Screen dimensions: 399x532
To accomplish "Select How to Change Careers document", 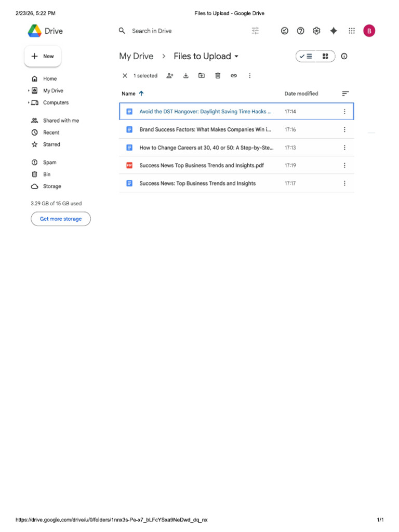I will click(236, 148).
